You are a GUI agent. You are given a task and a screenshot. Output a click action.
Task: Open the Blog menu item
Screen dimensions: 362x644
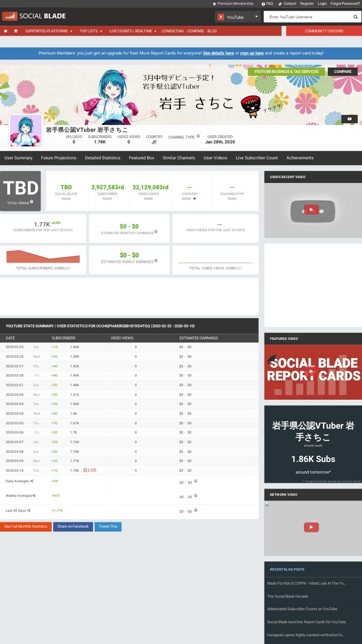pyautogui.click(x=212, y=31)
